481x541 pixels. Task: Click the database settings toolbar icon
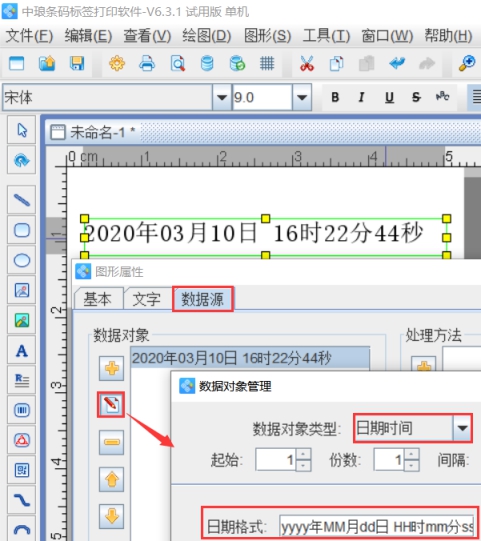point(207,63)
